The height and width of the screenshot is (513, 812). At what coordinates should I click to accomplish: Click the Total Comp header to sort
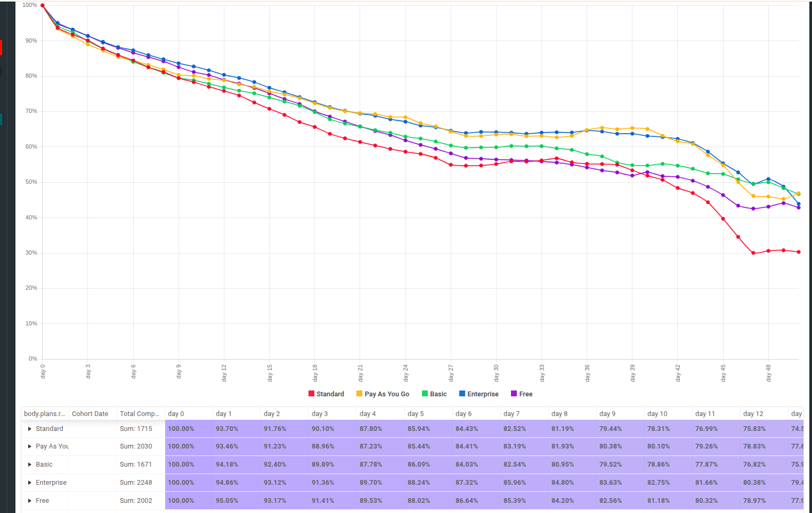click(x=139, y=413)
